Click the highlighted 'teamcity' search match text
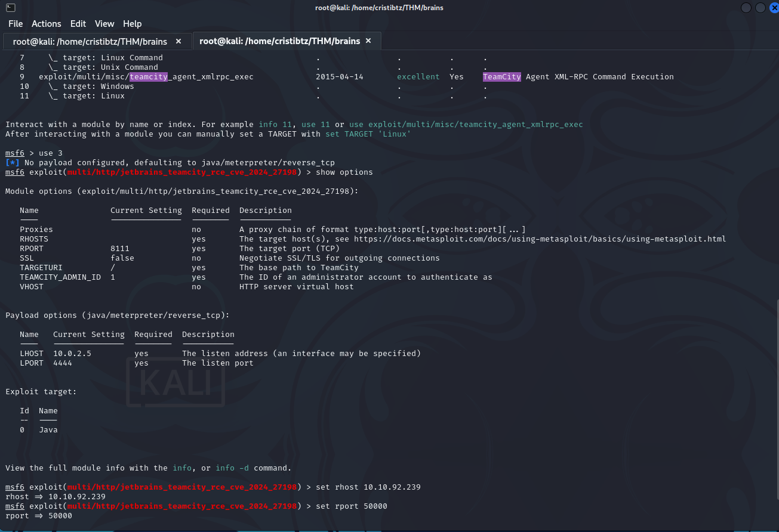Image resolution: width=779 pixels, height=532 pixels. pyautogui.click(x=149, y=77)
